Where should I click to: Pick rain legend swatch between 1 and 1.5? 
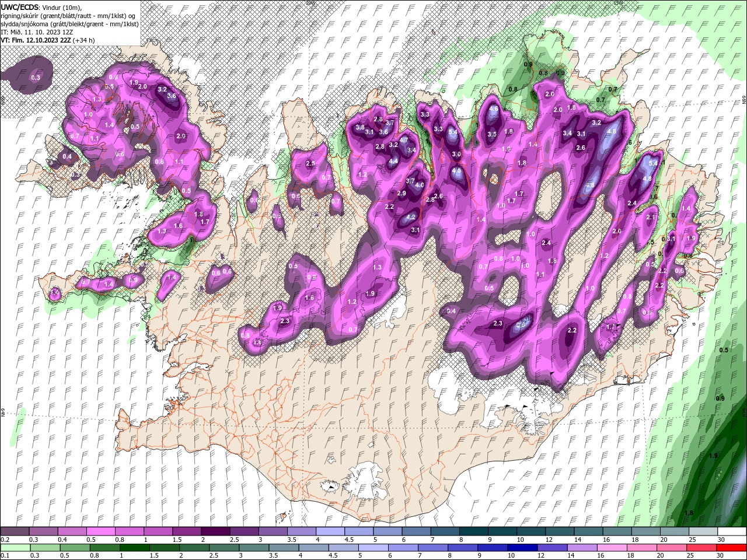coord(135,548)
